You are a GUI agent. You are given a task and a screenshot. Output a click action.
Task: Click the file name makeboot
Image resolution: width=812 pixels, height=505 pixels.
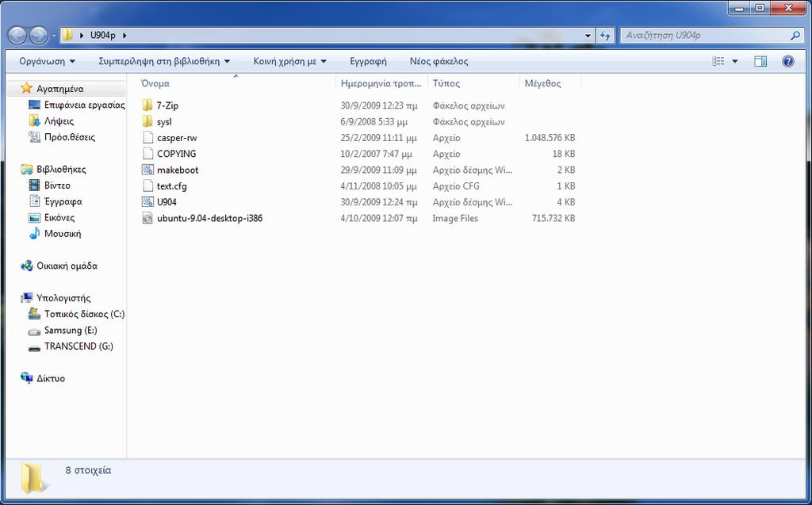tap(178, 170)
